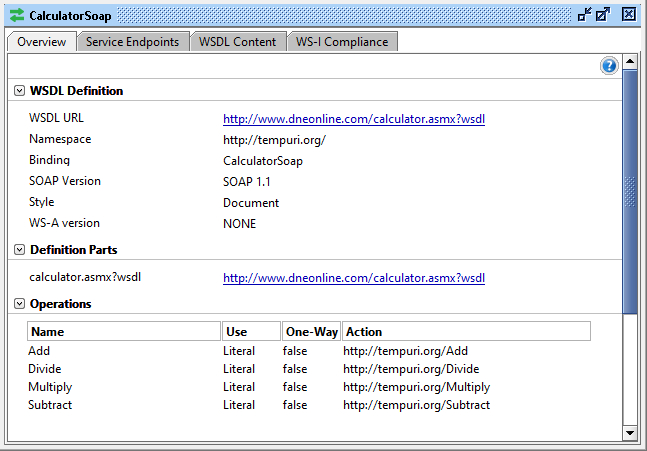Click the WS-A version label
The image size is (647, 451).
coord(64,223)
